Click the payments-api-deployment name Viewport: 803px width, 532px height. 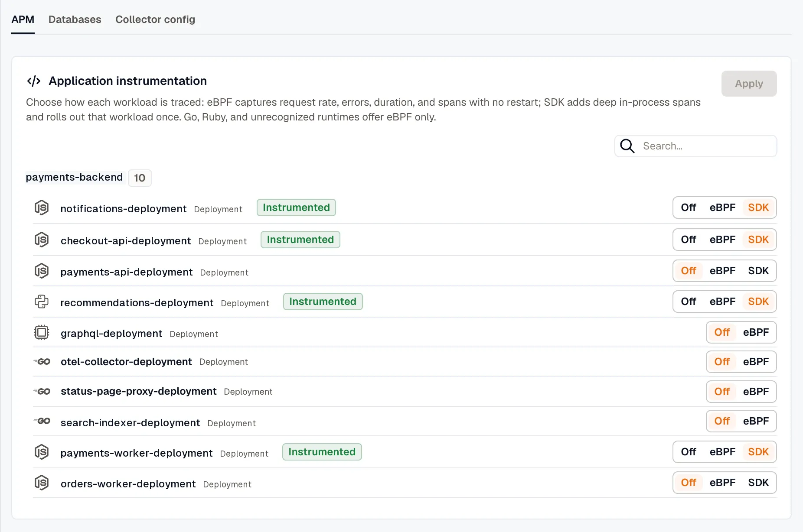pos(127,272)
